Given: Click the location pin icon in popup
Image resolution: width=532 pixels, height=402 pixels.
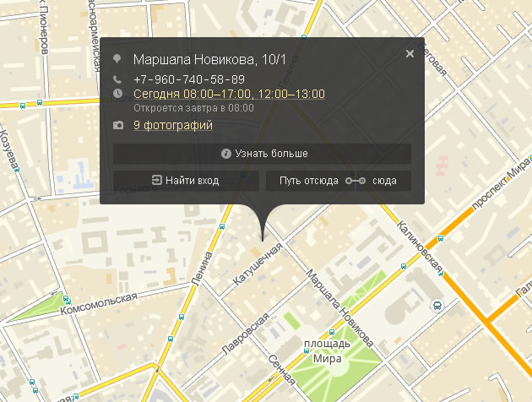Looking at the screenshot, I should tap(117, 58).
